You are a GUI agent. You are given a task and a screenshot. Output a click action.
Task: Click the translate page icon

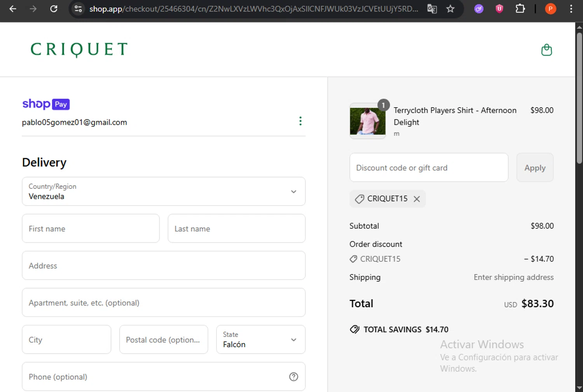coord(432,9)
